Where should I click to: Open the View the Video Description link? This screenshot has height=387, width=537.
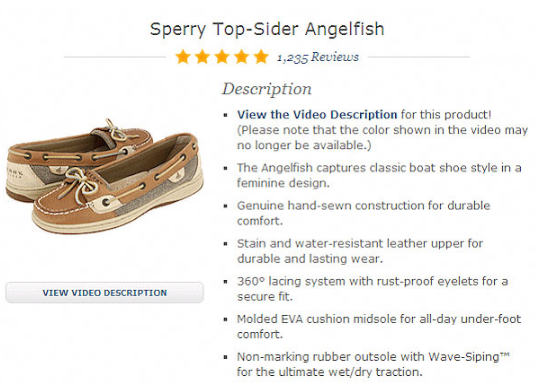tap(317, 114)
